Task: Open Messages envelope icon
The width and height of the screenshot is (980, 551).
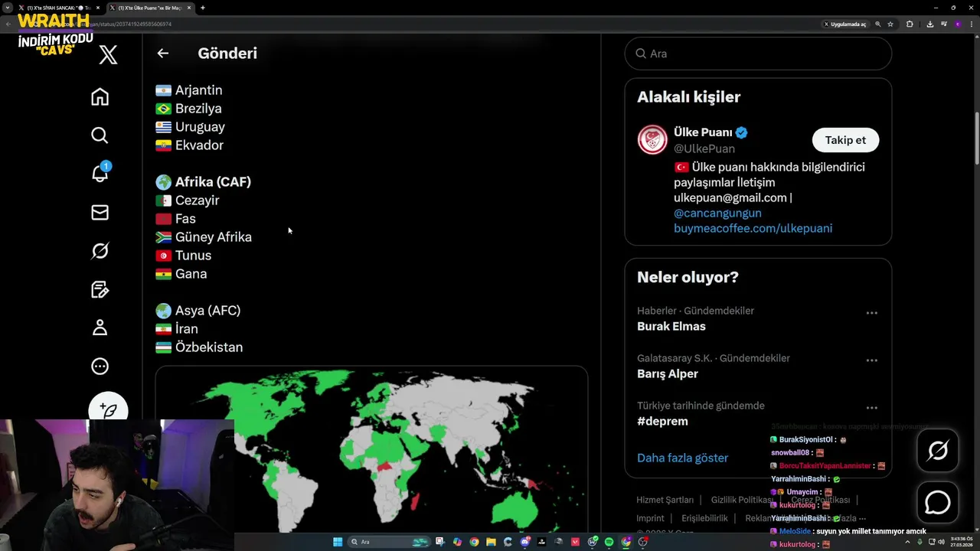Action: [x=100, y=213]
